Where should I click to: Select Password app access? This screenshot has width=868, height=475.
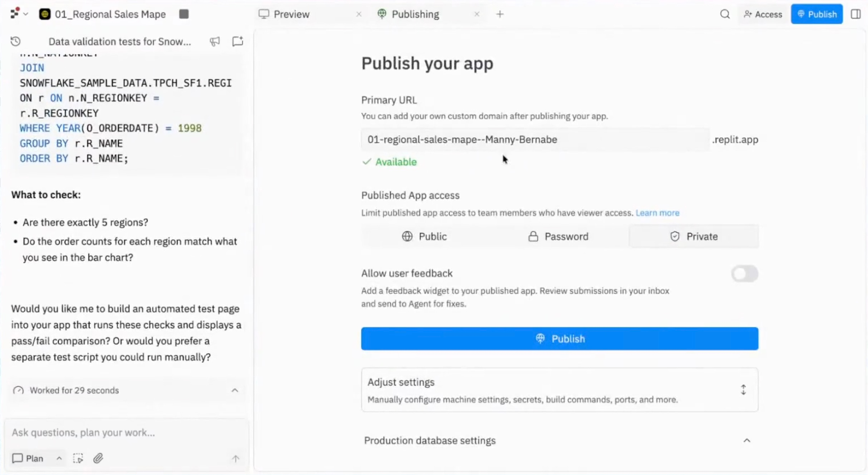pyautogui.click(x=558, y=236)
